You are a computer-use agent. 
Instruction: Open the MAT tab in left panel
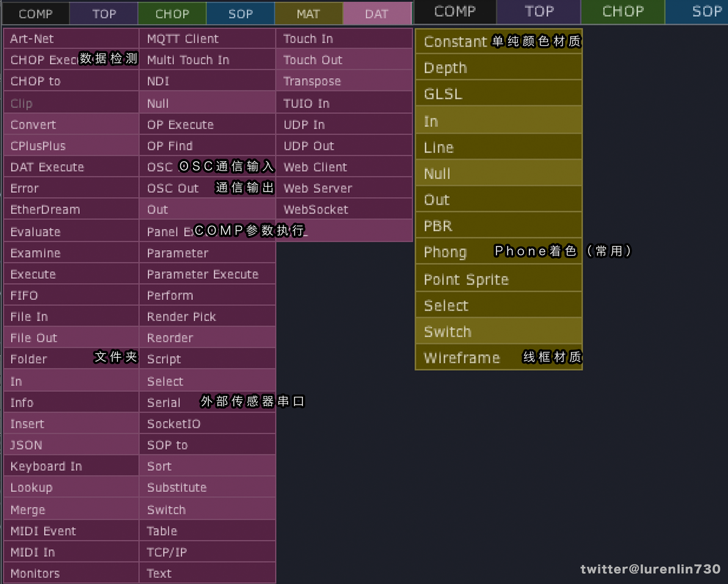308,13
